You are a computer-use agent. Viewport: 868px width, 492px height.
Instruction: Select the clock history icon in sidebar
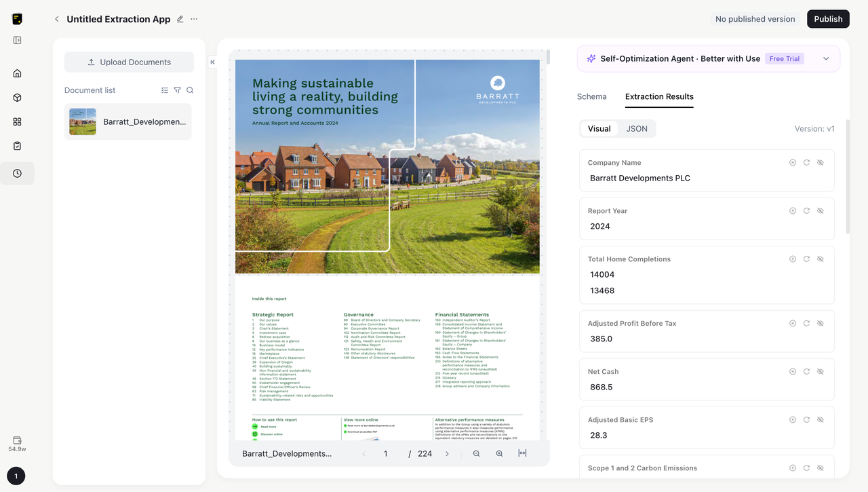point(18,174)
